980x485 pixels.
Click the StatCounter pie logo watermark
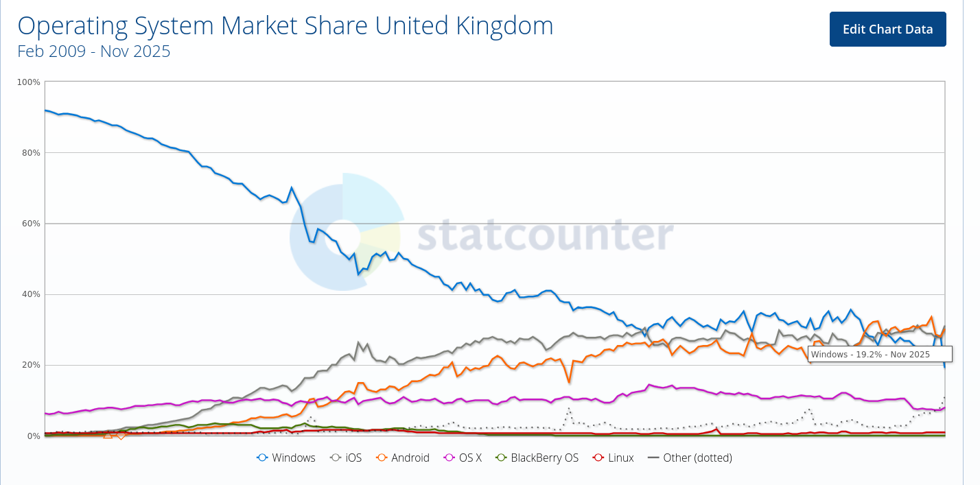345,238
